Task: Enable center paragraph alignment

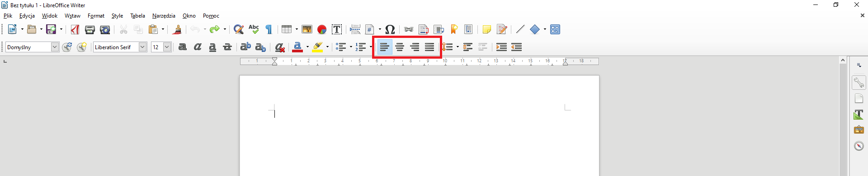Action: [x=400, y=47]
